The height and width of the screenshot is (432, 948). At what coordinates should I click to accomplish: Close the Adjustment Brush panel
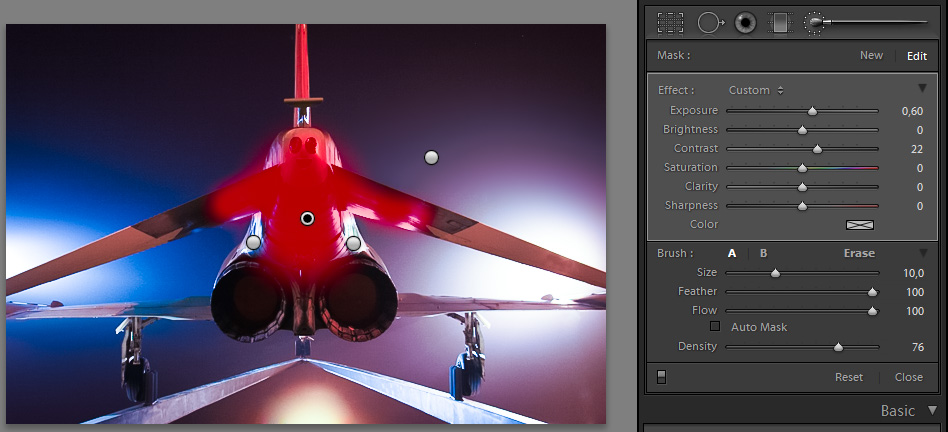908,377
